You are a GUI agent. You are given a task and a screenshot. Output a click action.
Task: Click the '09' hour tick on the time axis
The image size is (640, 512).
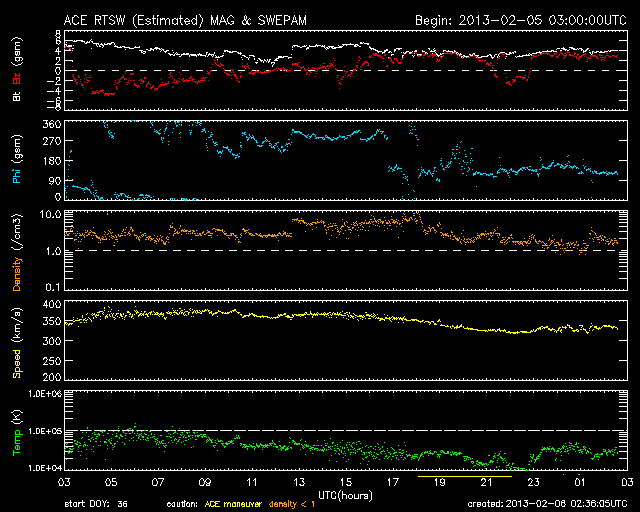205,482
